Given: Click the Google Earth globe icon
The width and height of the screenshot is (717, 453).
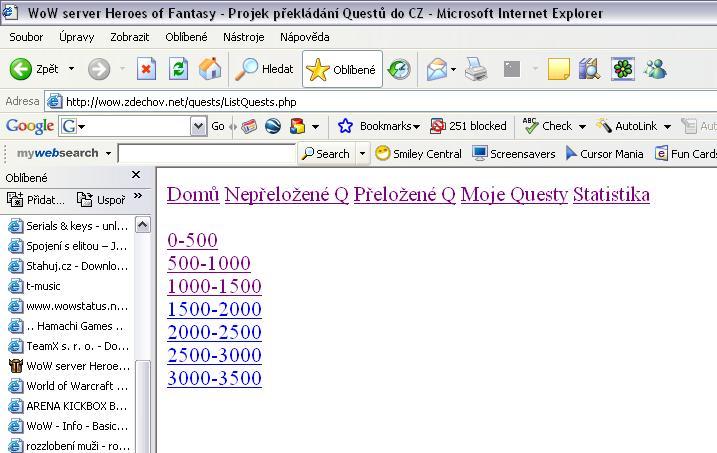Looking at the screenshot, I should click(273, 126).
